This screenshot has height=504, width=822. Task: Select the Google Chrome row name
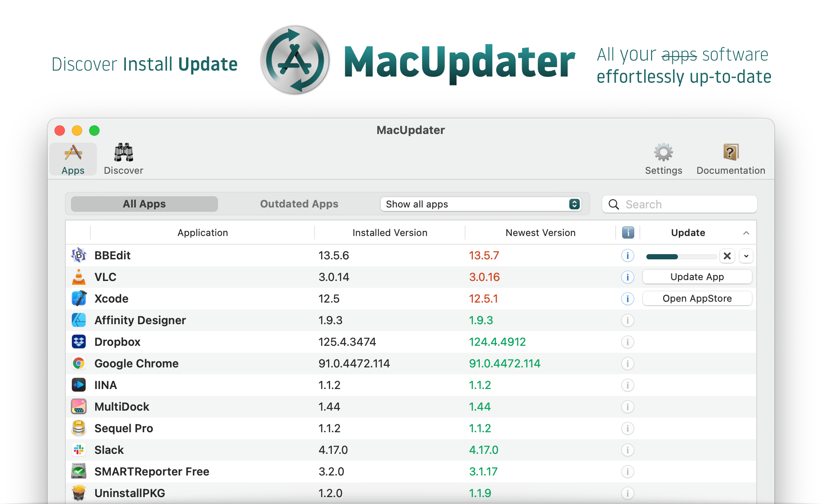click(x=137, y=364)
